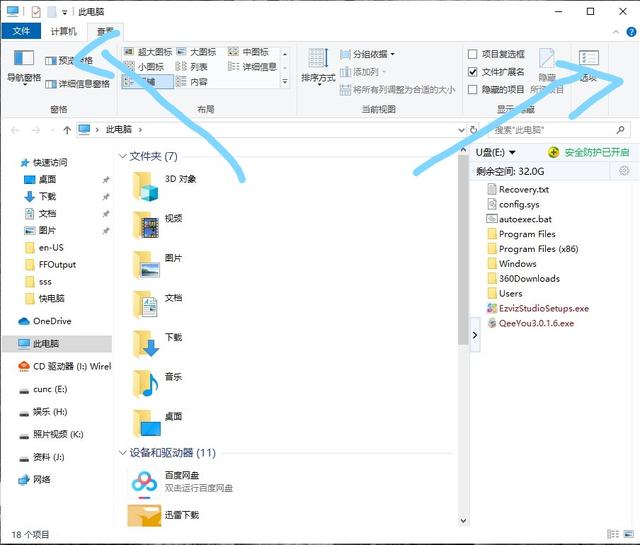
Task: Select 网络 in the navigation pane
Action: click(34, 479)
